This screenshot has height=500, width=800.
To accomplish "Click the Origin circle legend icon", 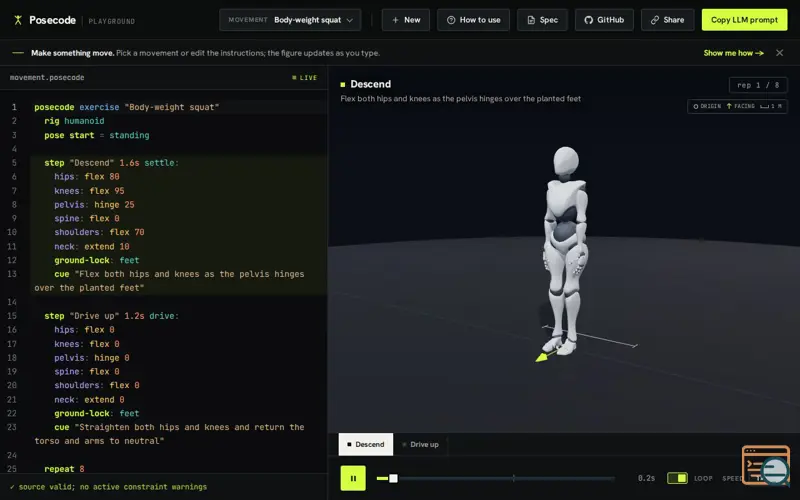I will pyautogui.click(x=695, y=106).
